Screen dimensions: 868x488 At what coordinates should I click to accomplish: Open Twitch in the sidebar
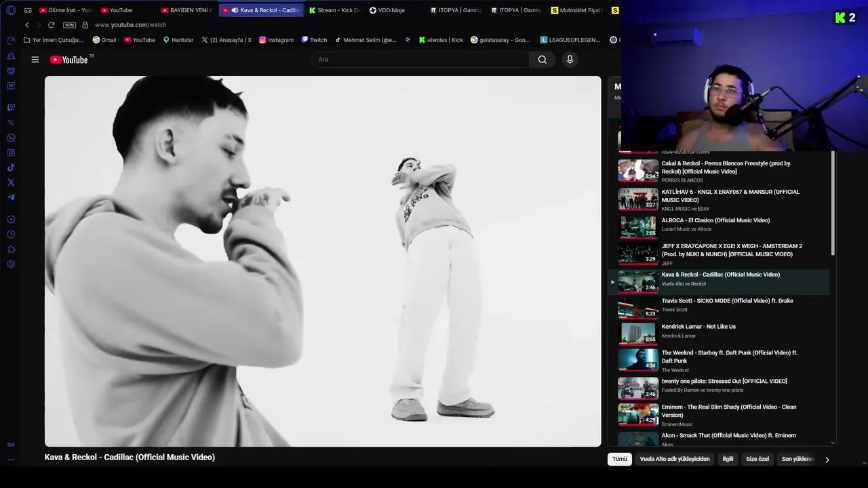11,108
